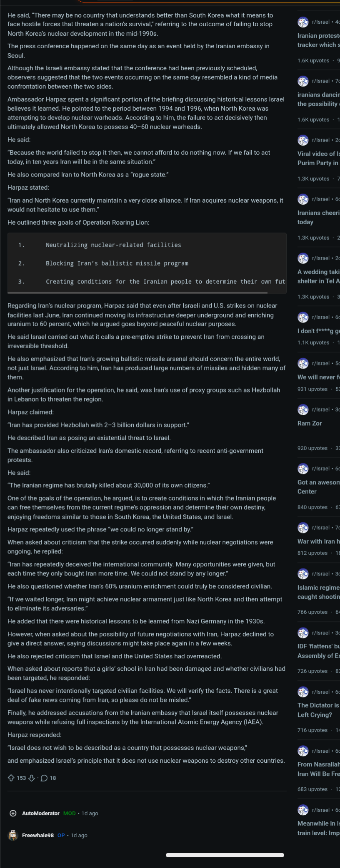The width and height of the screenshot is (340, 868).
Task: Open the AutoModerator username link
Action: 40,813
